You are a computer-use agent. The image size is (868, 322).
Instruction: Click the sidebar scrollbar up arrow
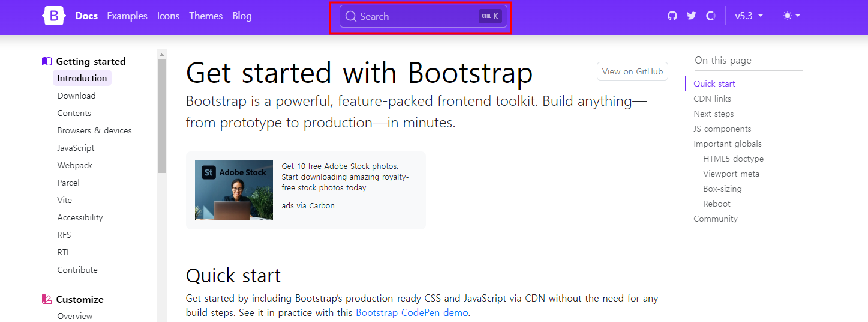coord(161,54)
